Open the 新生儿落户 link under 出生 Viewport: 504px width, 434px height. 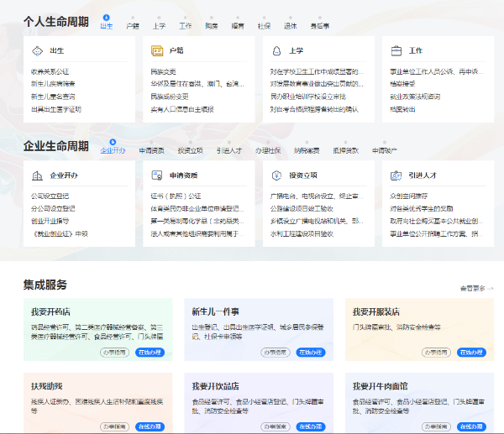point(53,97)
